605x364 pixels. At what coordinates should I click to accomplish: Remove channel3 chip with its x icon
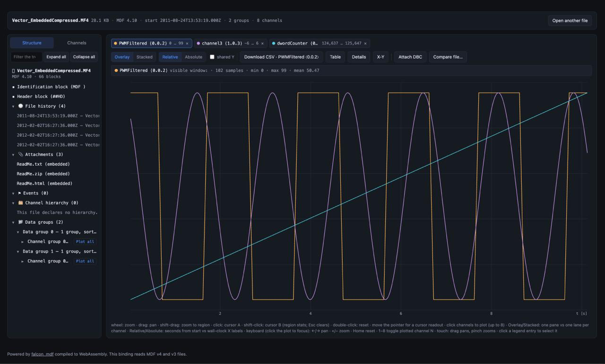point(262,43)
